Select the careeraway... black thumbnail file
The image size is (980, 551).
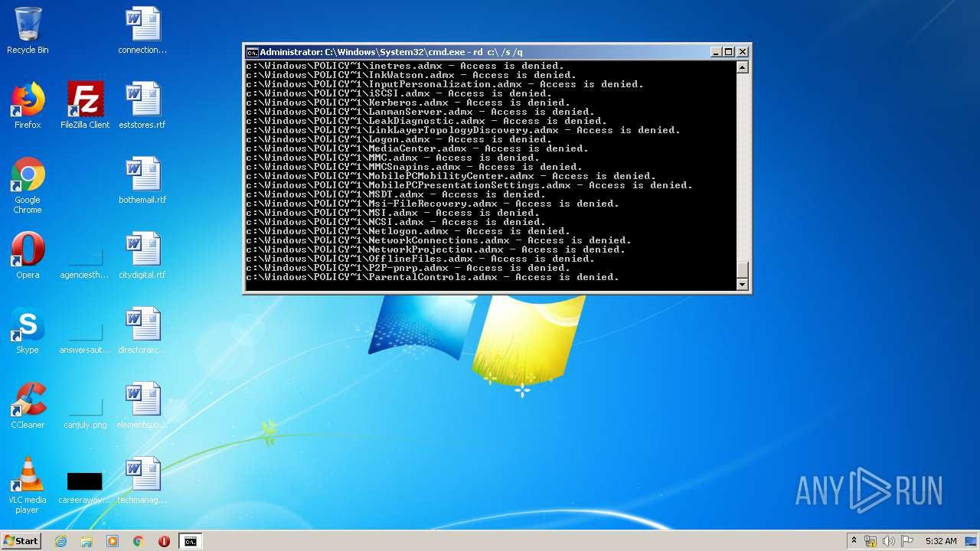(x=85, y=487)
